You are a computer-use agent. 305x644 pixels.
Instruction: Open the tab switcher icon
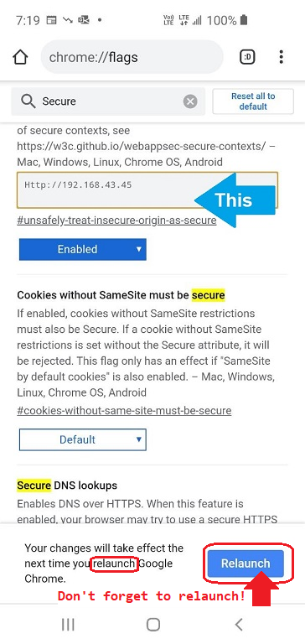(x=247, y=57)
